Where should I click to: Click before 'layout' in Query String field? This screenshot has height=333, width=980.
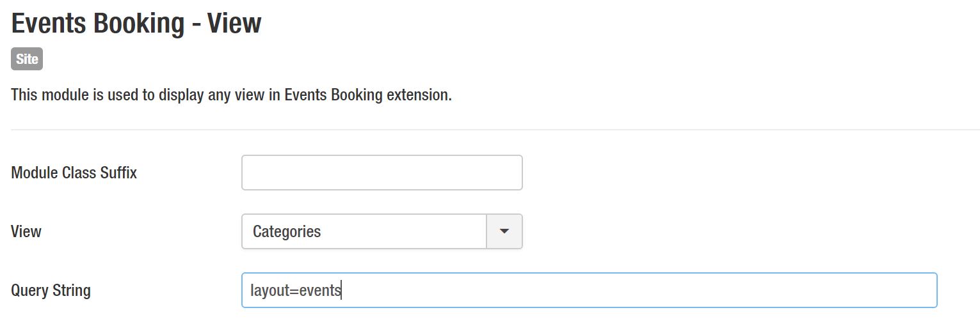click(x=251, y=291)
